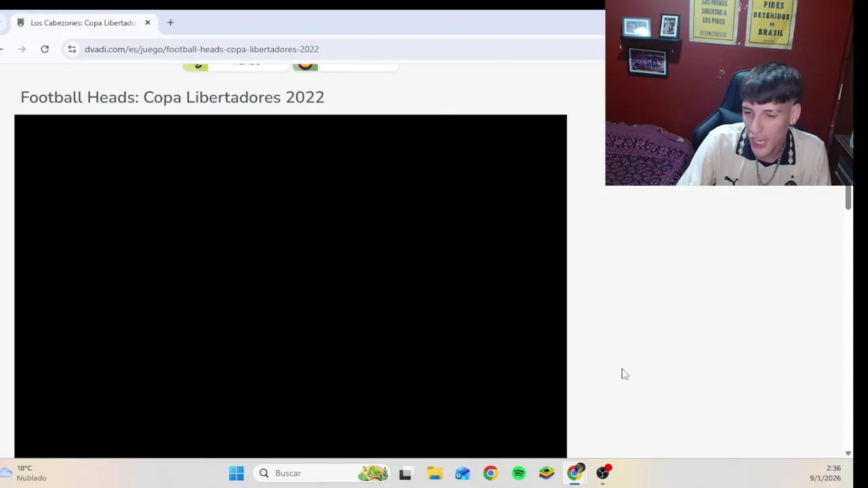Click the Football Heads: Copa Libertadores 2022 heading
The height and width of the screenshot is (488, 868).
click(172, 97)
